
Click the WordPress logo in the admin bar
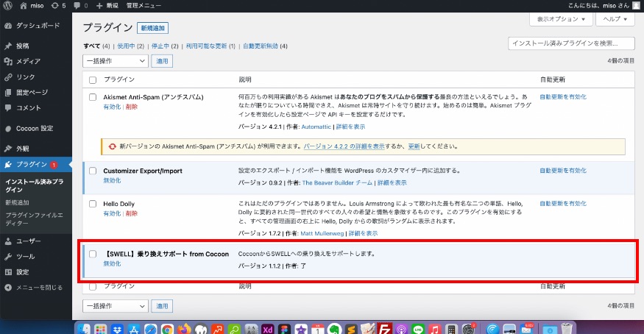pos(8,6)
